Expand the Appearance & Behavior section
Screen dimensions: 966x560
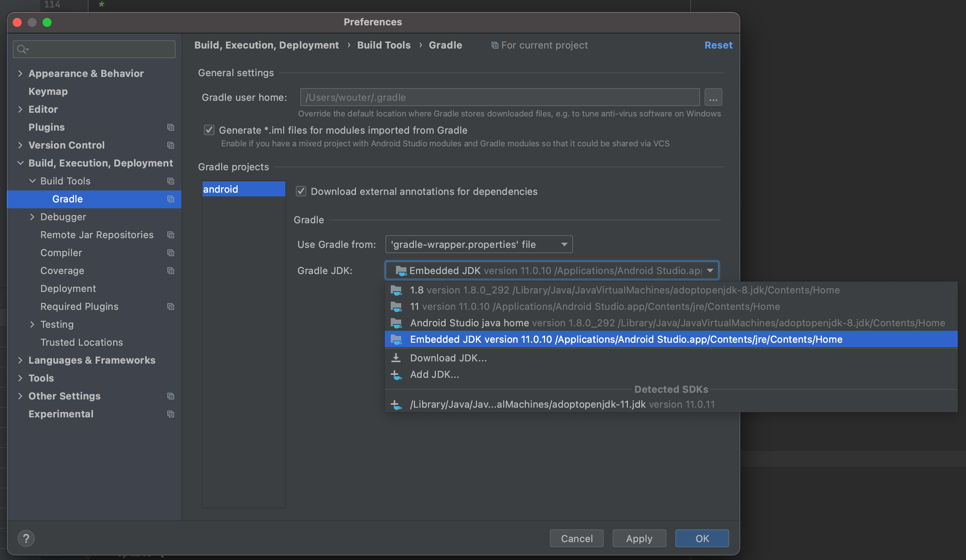pyautogui.click(x=20, y=73)
